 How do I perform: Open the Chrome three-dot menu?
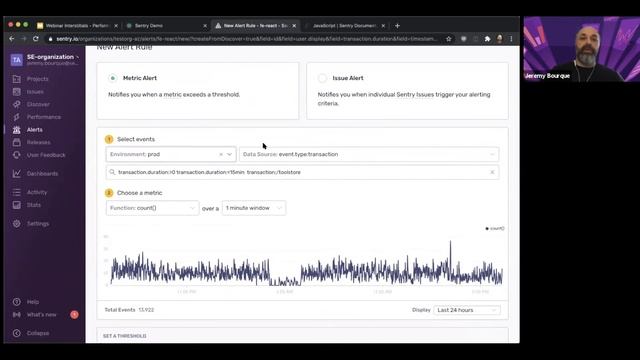511,39
